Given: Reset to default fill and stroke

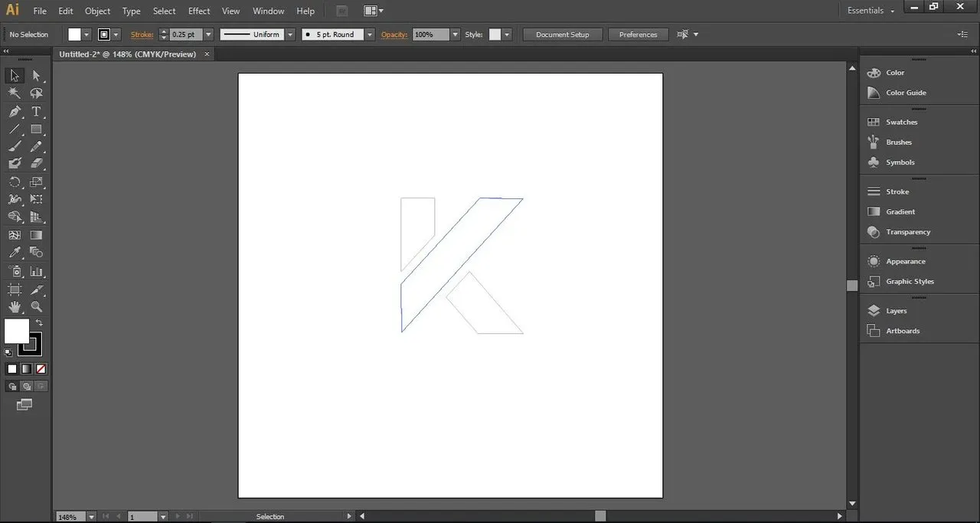Looking at the screenshot, I should click(8, 352).
